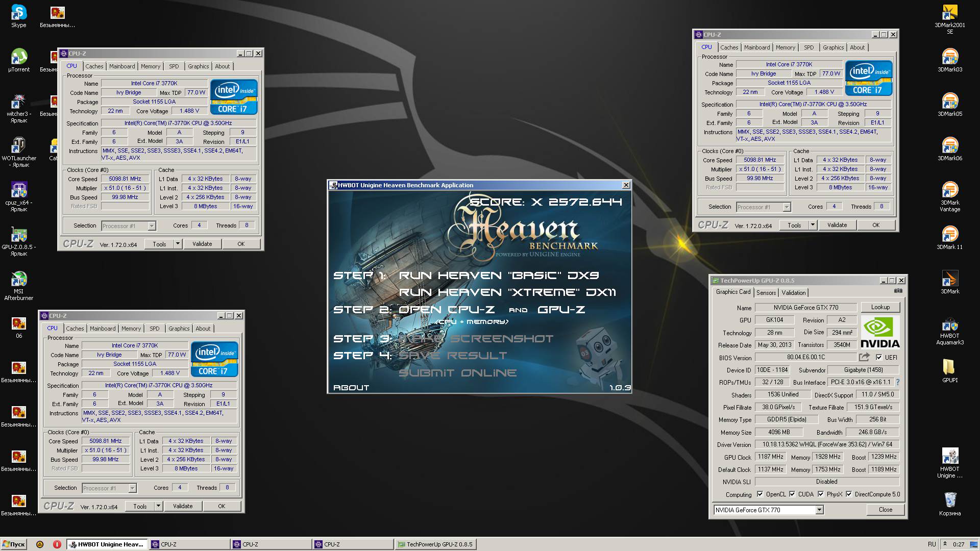980x551 pixels.
Task: Open Processor #1 selection in top-left CPU-Z
Action: click(x=128, y=226)
